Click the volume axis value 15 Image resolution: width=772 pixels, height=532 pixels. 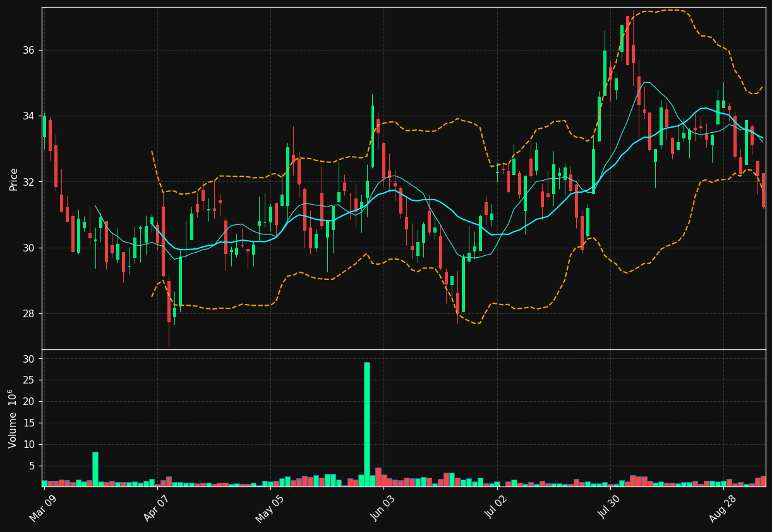coord(30,423)
